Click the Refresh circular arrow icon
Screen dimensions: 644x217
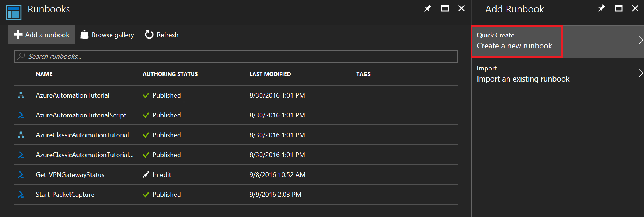(x=149, y=35)
